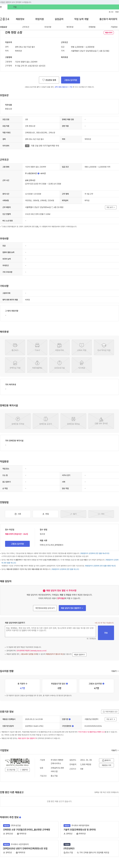The image size is (119, 868).
Task: Click the 로그인 link at top
Action: pyautogui.click(x=111, y=12)
